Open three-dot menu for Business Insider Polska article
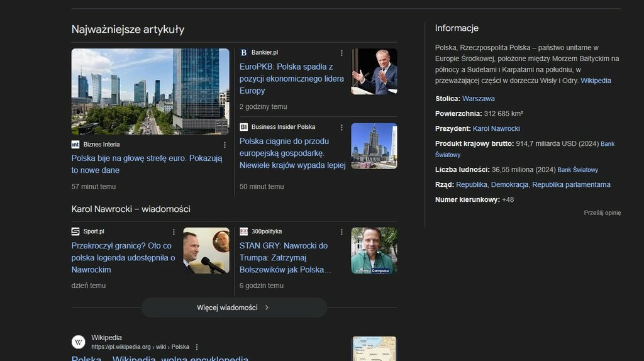This screenshot has width=644, height=361. point(342,127)
